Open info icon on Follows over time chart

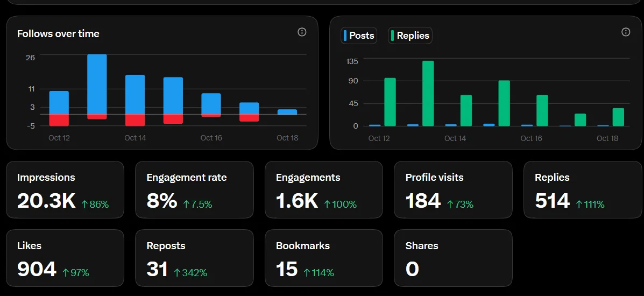302,32
